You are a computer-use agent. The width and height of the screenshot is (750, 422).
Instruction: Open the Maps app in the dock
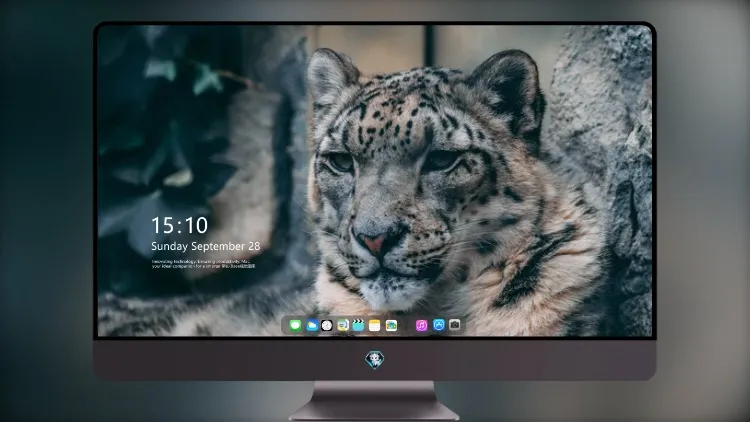click(342, 326)
